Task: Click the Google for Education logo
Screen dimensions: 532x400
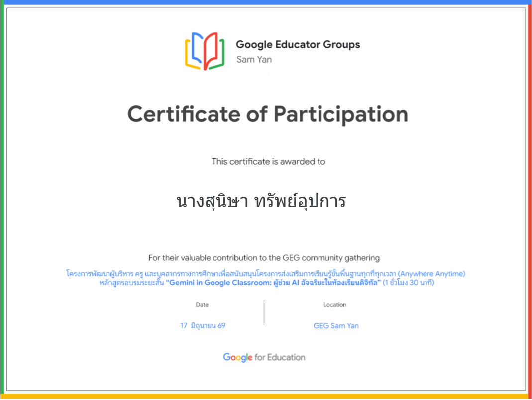Action: 264,357
